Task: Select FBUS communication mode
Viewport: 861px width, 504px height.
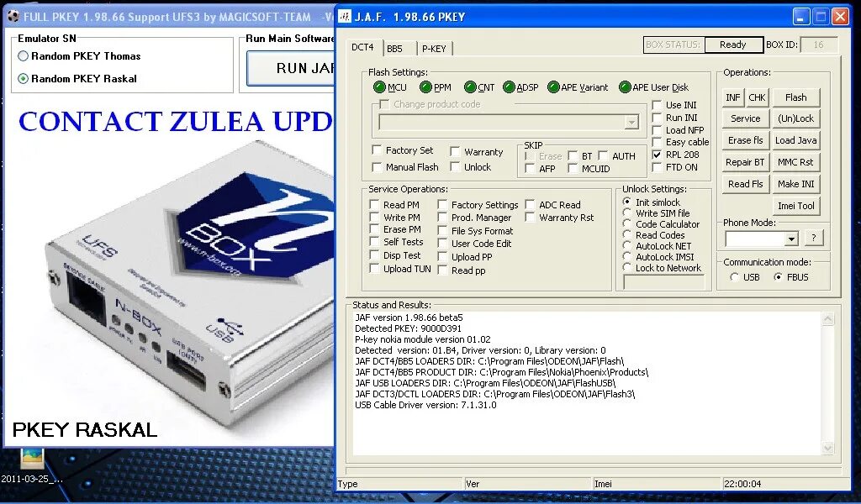Action: (778, 277)
